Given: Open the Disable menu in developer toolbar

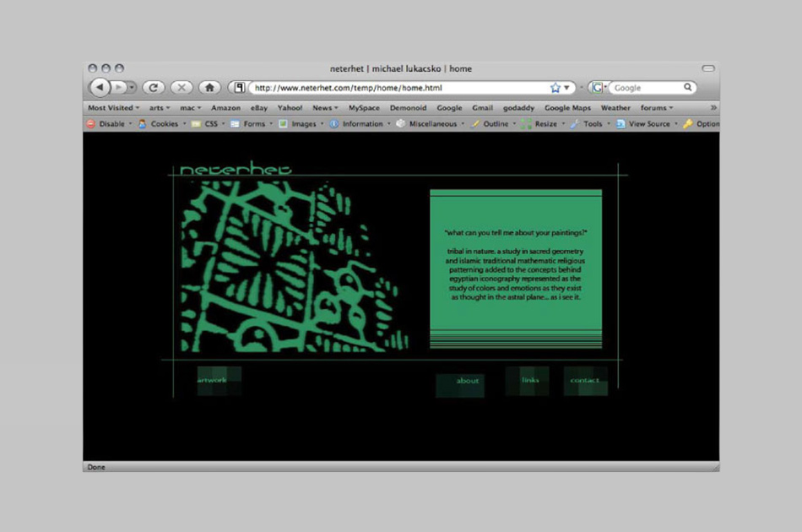Looking at the screenshot, I should point(111,124).
